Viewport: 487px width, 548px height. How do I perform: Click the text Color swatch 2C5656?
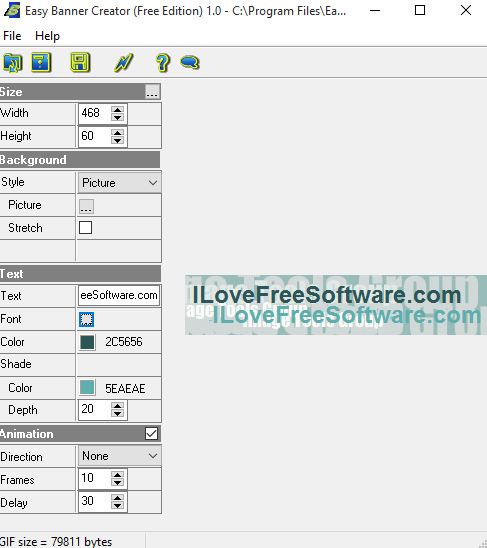click(x=87, y=342)
